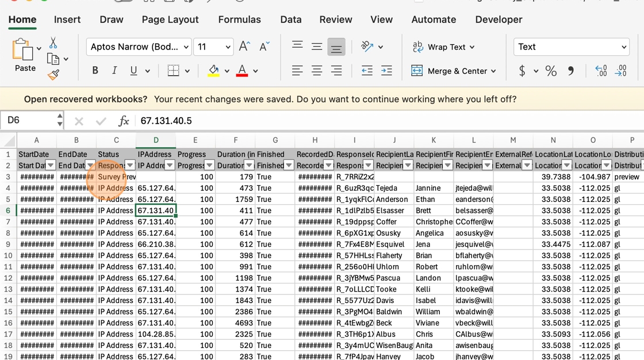Select the Format Painter brush icon
Screen dimensions: 644x360
pyautogui.click(x=53, y=75)
